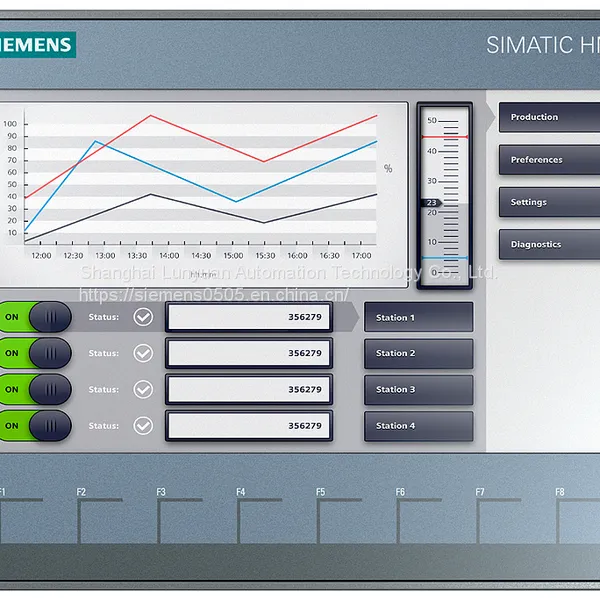600x600 pixels.
Task: Click the Station 1 status checkmark icon
Action: coord(143,317)
